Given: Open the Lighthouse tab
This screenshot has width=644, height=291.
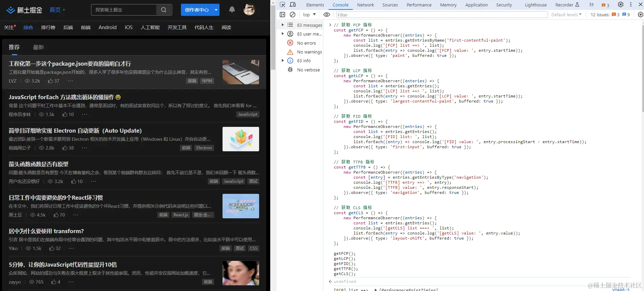Looking at the screenshot, I should click(x=536, y=5).
